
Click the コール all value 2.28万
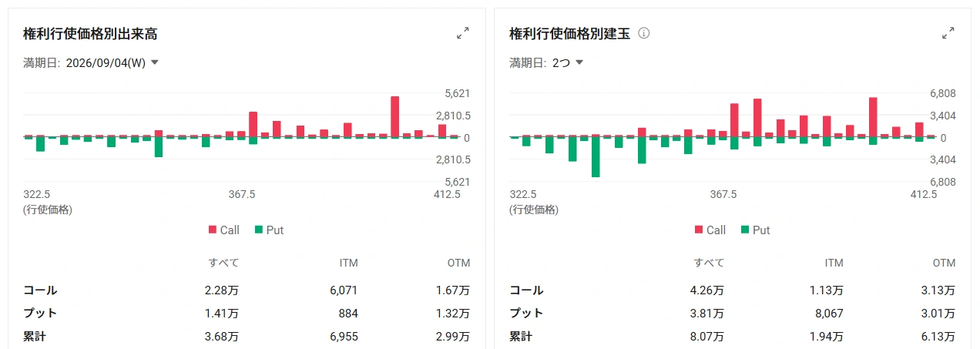(223, 290)
